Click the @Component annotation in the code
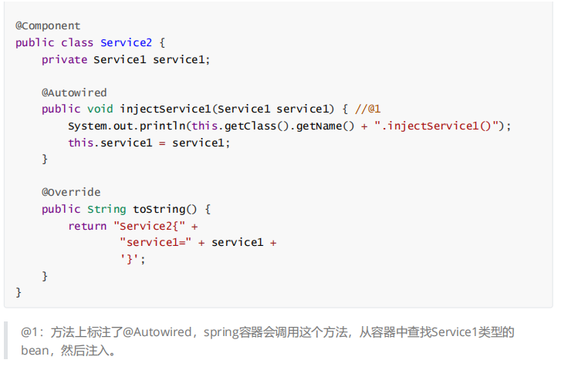 point(48,25)
